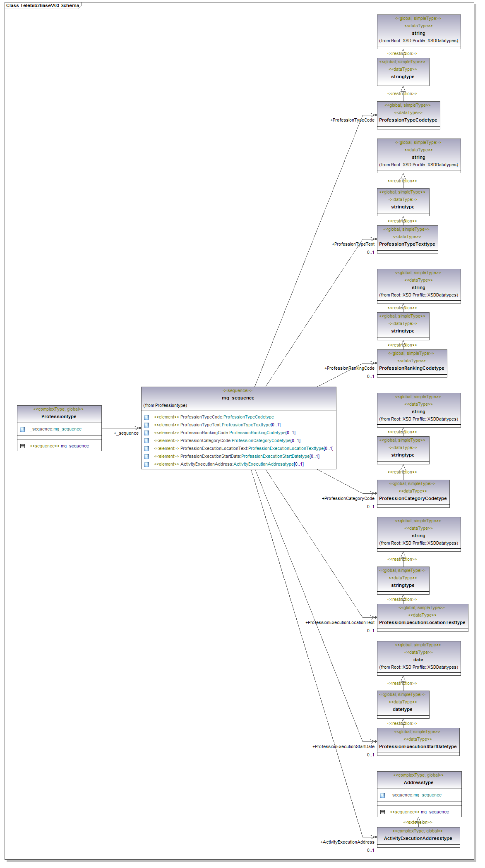Select the mg_sequence class header
485x868 pixels.
click(x=238, y=398)
